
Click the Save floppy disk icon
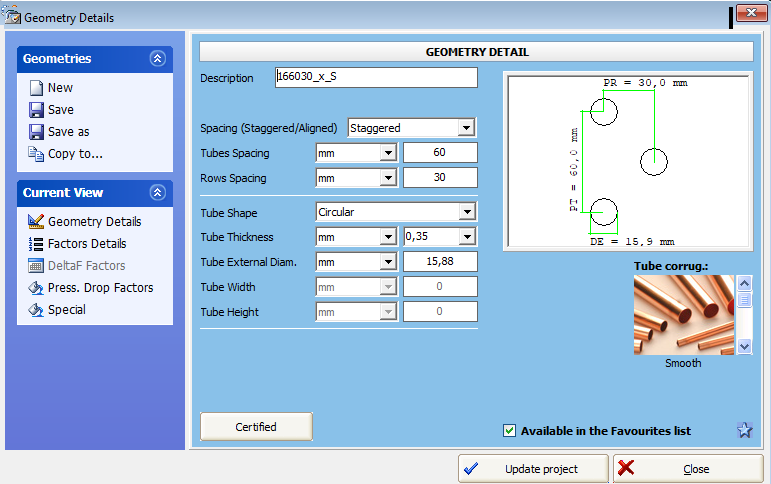(x=36, y=110)
